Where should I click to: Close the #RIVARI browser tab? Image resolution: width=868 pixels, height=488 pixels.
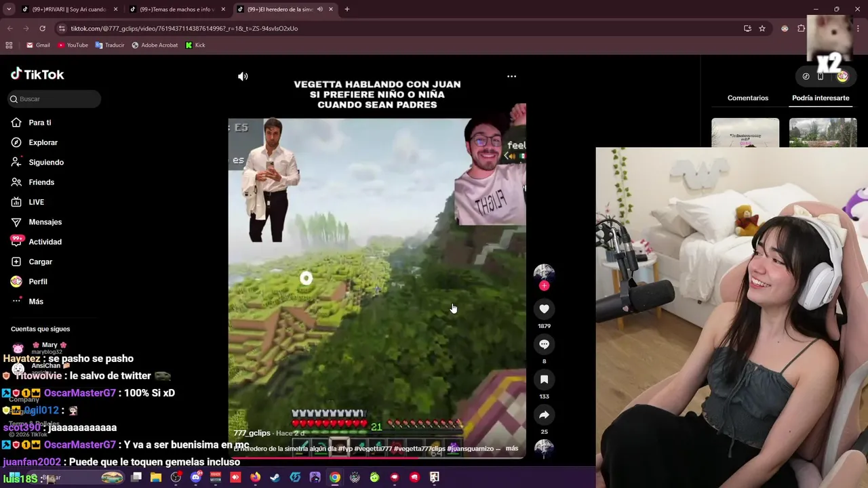pos(115,9)
